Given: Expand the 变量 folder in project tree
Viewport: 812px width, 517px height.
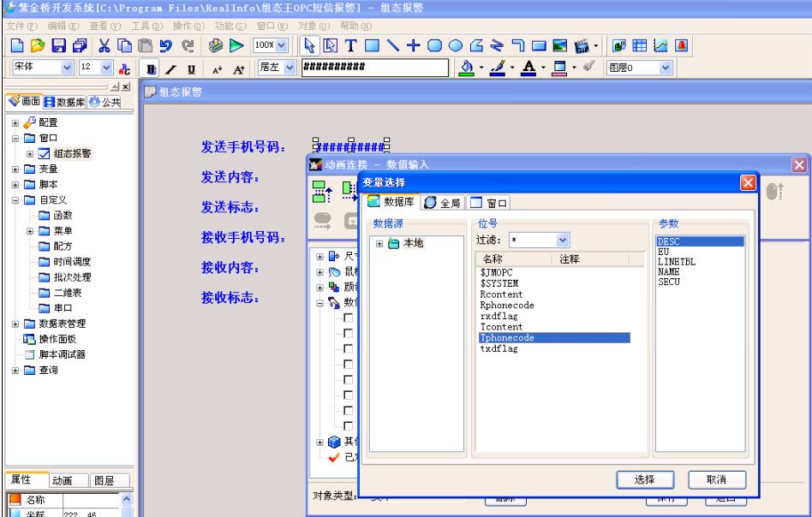Looking at the screenshot, I should pos(15,169).
